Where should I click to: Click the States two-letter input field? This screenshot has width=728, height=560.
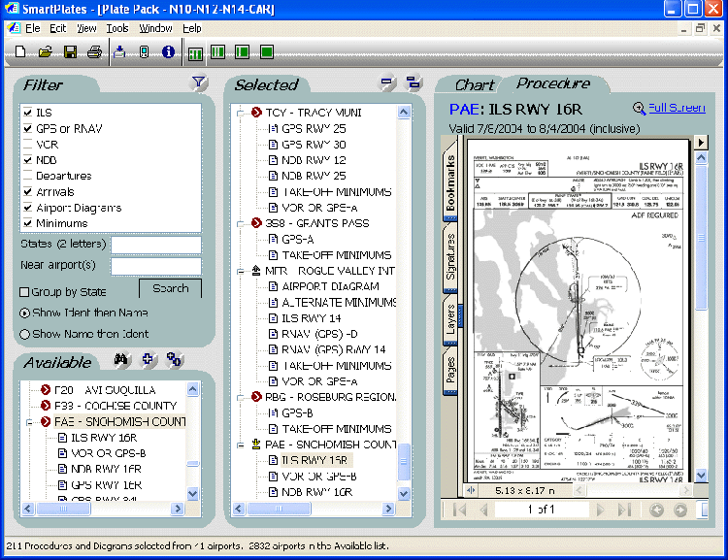(x=156, y=245)
